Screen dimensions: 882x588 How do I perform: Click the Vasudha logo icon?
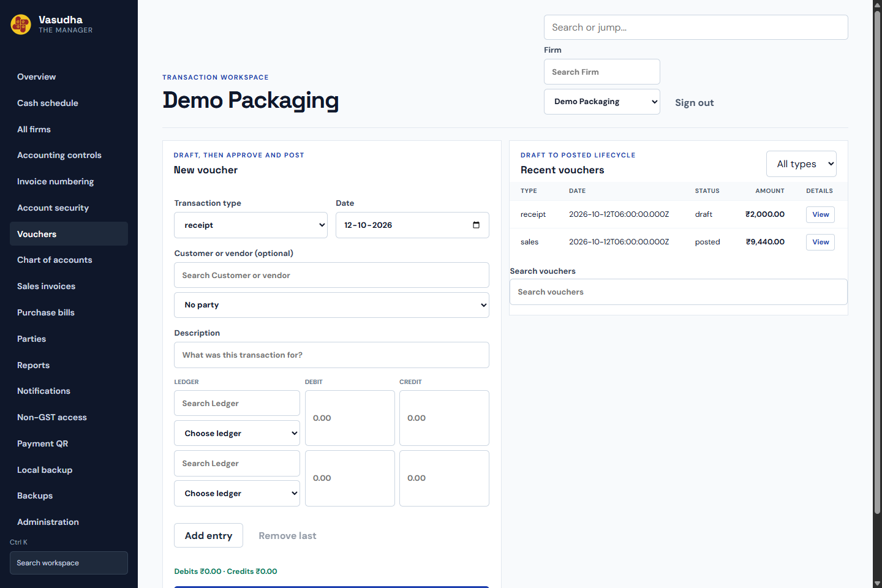[21, 24]
